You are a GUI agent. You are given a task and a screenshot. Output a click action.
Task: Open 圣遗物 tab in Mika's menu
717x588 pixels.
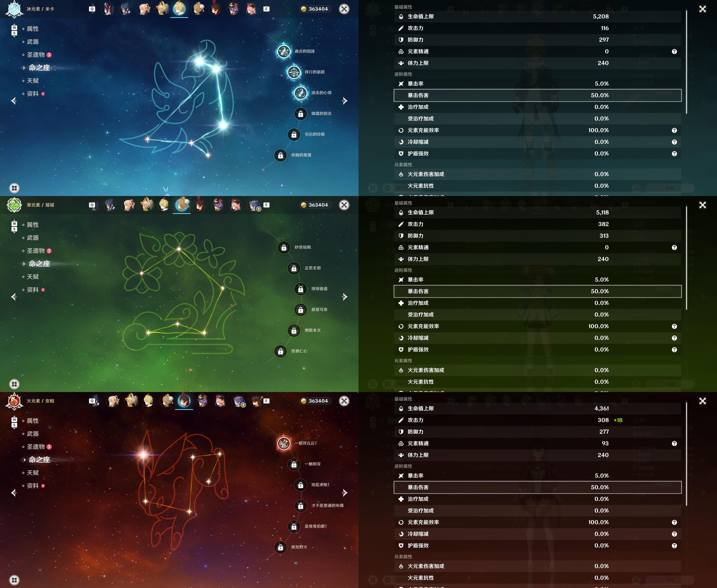36,55
